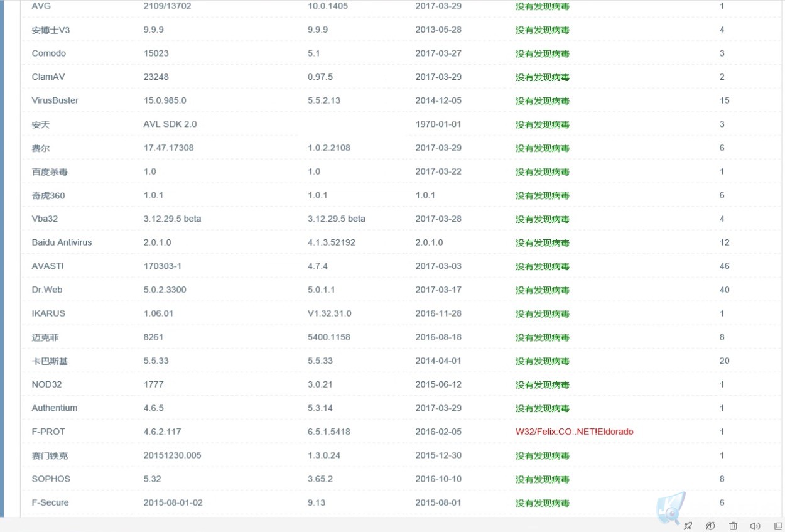This screenshot has width=785, height=532.
Task: Click the NOD32 engine name
Action: (46, 384)
